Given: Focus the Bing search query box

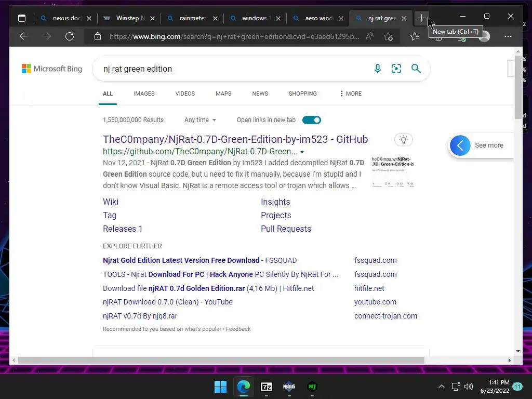Looking at the screenshot, I should pyautogui.click(x=234, y=69).
